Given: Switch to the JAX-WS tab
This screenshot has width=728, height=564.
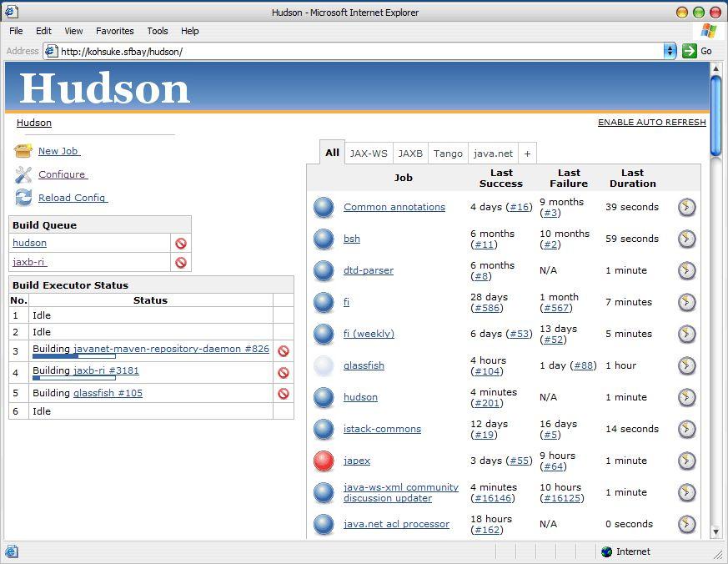Looking at the screenshot, I should 369,154.
